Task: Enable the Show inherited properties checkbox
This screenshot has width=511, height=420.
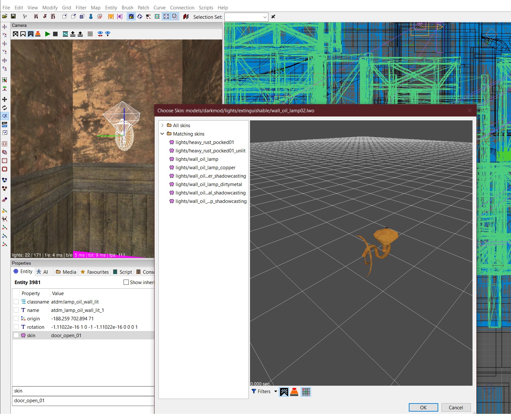Action: (126, 282)
